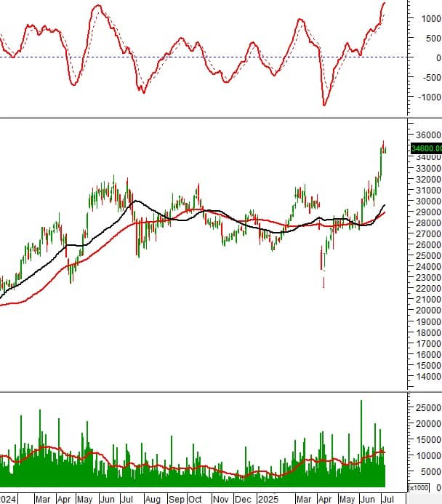This screenshot has width=442, height=504.
Task: Click the lowest candlestick wick near 22000
Action: point(324,282)
